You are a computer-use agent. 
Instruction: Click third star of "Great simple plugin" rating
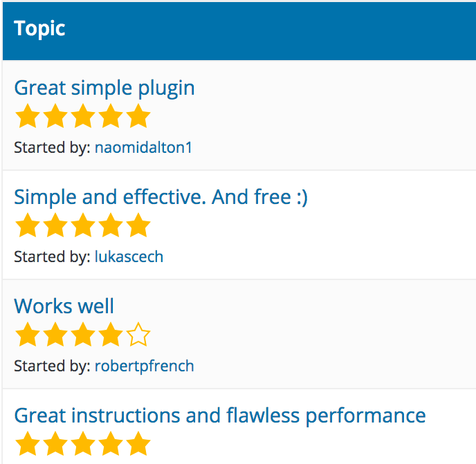pyautogui.click(x=82, y=117)
